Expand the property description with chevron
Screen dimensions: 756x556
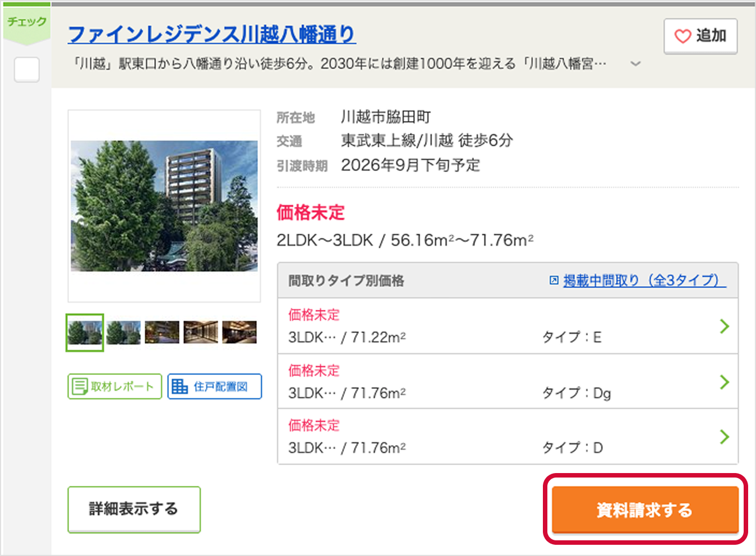tap(635, 64)
